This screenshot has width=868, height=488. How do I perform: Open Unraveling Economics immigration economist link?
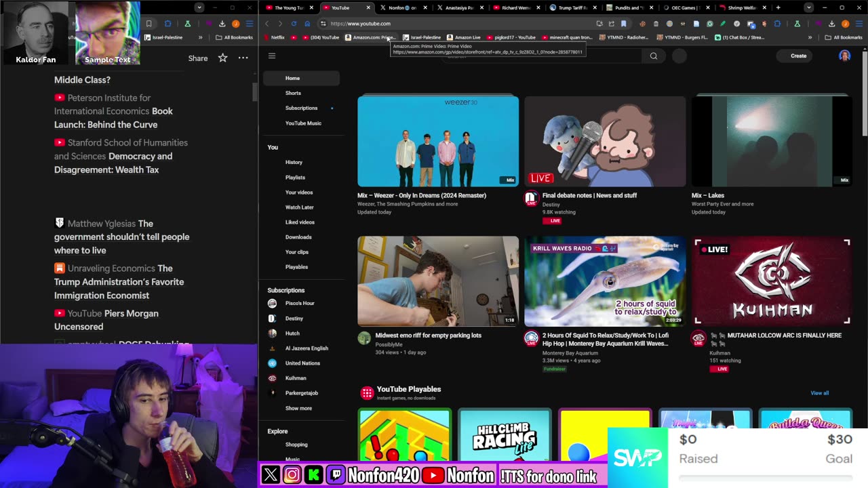[119, 282]
